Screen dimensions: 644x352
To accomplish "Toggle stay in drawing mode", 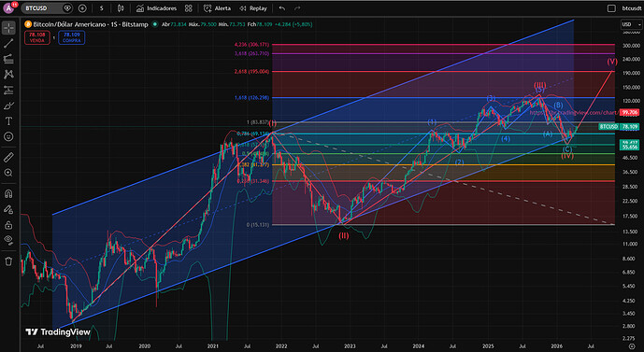I will (x=8, y=209).
